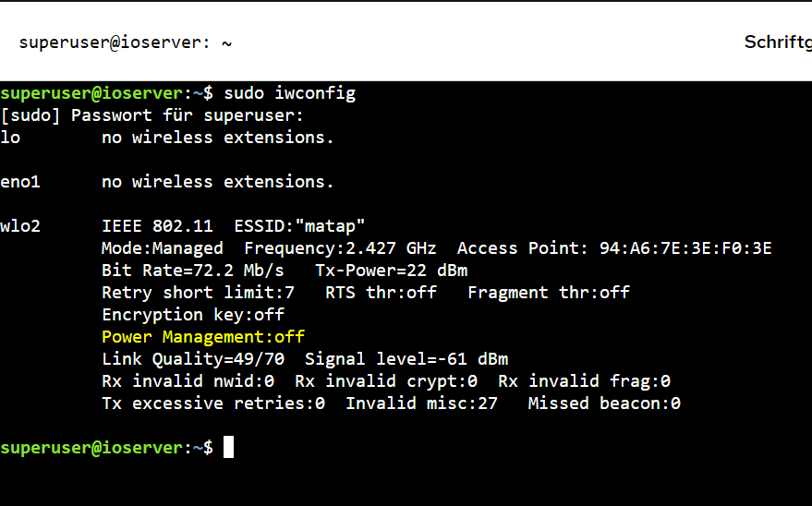Screen dimensions: 812x506
Task: Click the lo interface name
Action: coord(10,138)
